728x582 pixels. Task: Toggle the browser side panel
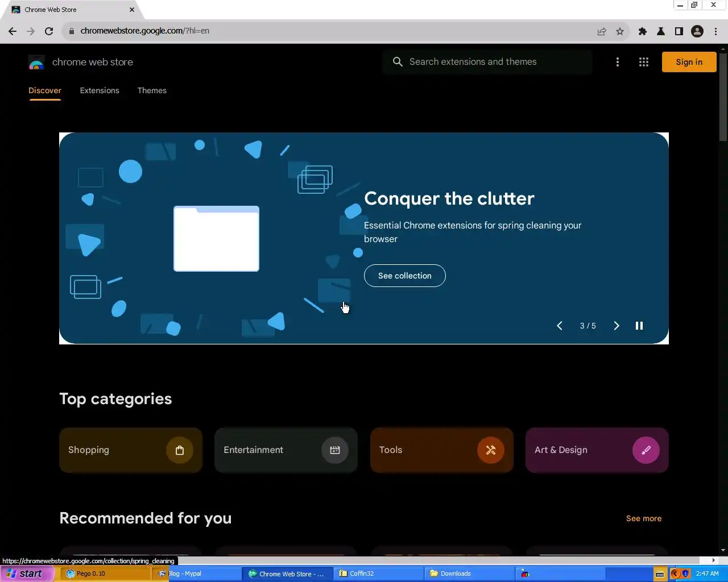click(x=679, y=31)
